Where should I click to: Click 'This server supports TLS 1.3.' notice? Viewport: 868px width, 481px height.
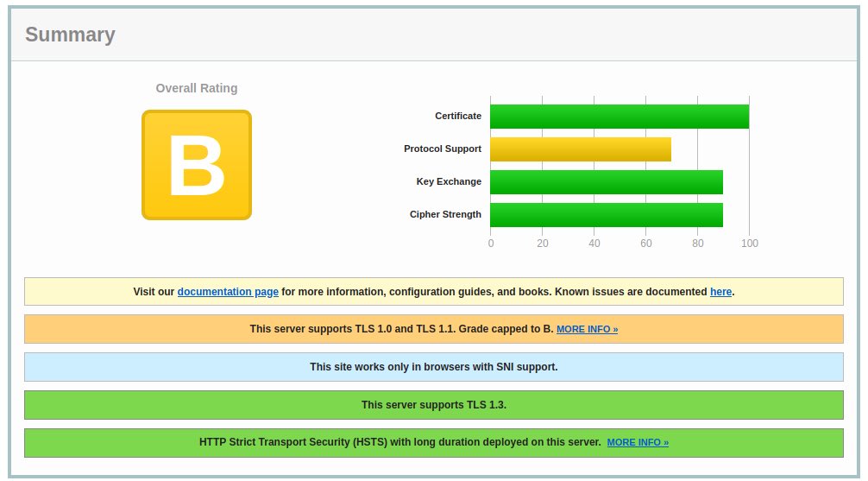434,404
